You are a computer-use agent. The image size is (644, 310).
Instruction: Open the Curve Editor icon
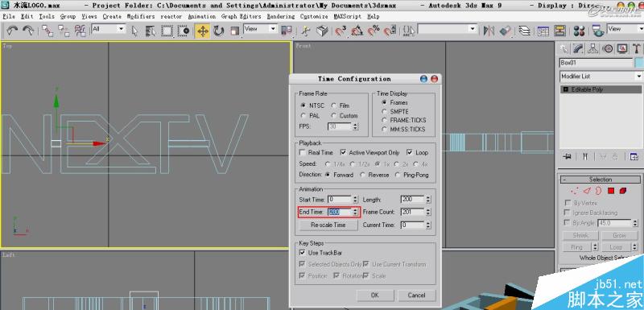coord(543,31)
